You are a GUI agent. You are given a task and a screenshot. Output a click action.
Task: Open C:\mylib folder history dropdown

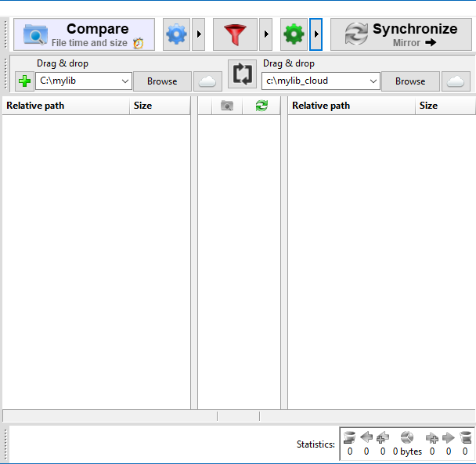pos(125,81)
